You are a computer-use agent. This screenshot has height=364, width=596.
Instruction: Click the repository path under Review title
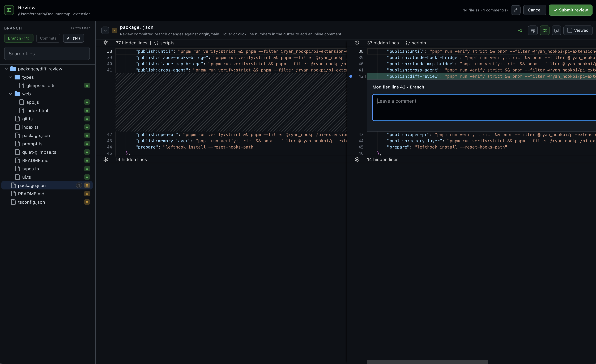(x=54, y=14)
